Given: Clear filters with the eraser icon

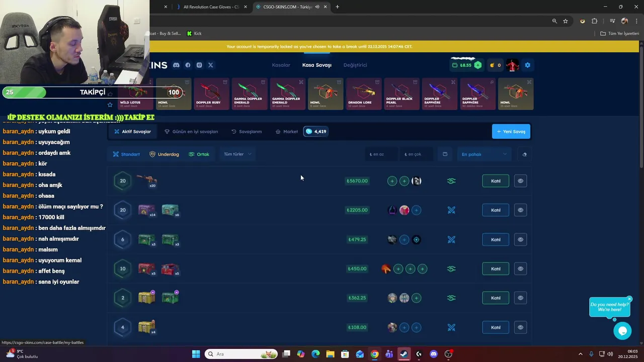Looking at the screenshot, I should [x=524, y=154].
